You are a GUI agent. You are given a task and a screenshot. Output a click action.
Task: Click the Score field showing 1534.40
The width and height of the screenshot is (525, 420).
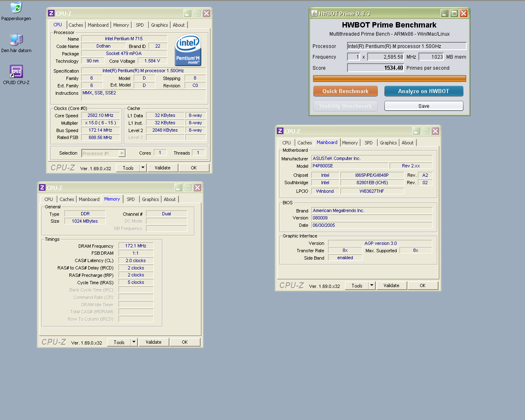tap(376, 68)
